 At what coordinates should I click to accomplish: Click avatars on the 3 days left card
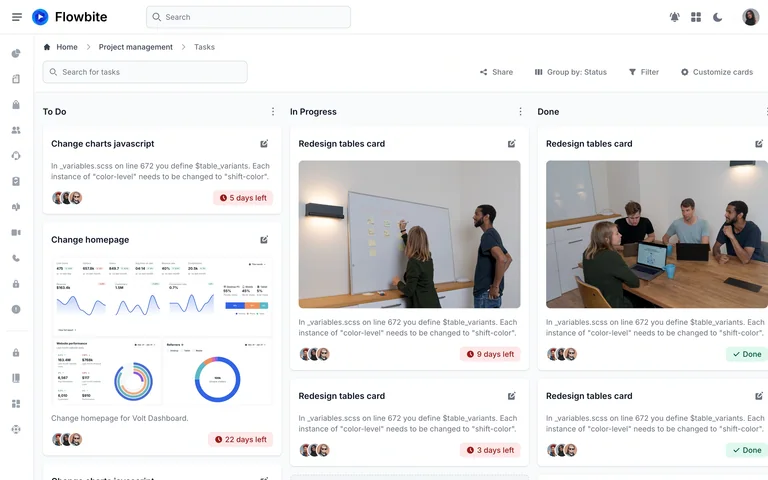314,450
